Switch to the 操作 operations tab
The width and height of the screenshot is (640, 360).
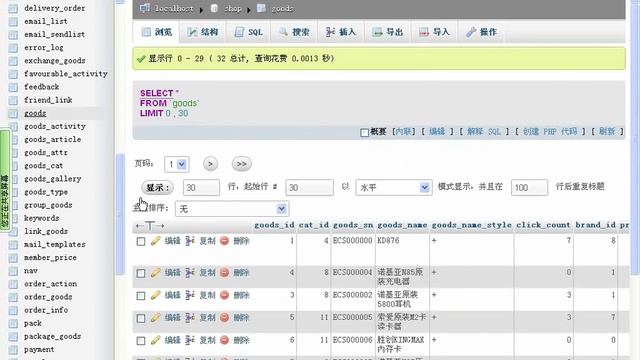(481, 32)
